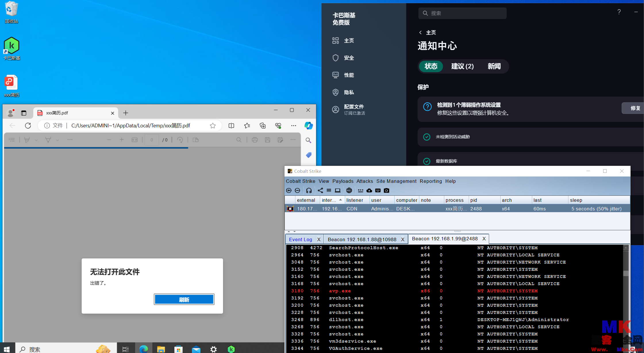Open the Attacks menu
This screenshot has width=644, height=353.
pyautogui.click(x=365, y=181)
